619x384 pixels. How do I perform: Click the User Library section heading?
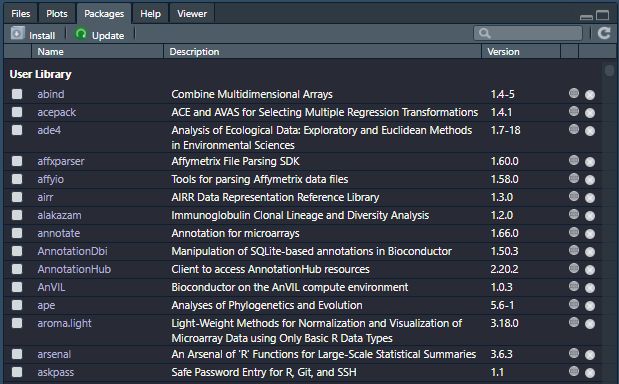40,74
